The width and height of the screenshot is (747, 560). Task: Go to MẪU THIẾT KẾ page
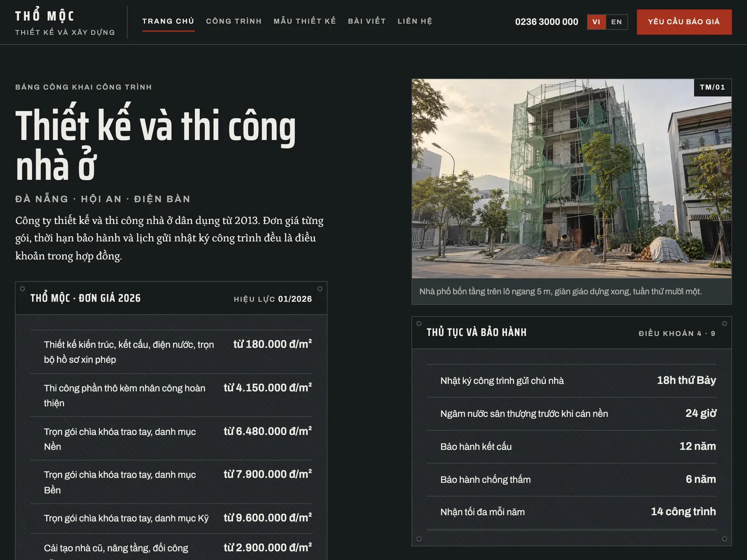click(305, 21)
